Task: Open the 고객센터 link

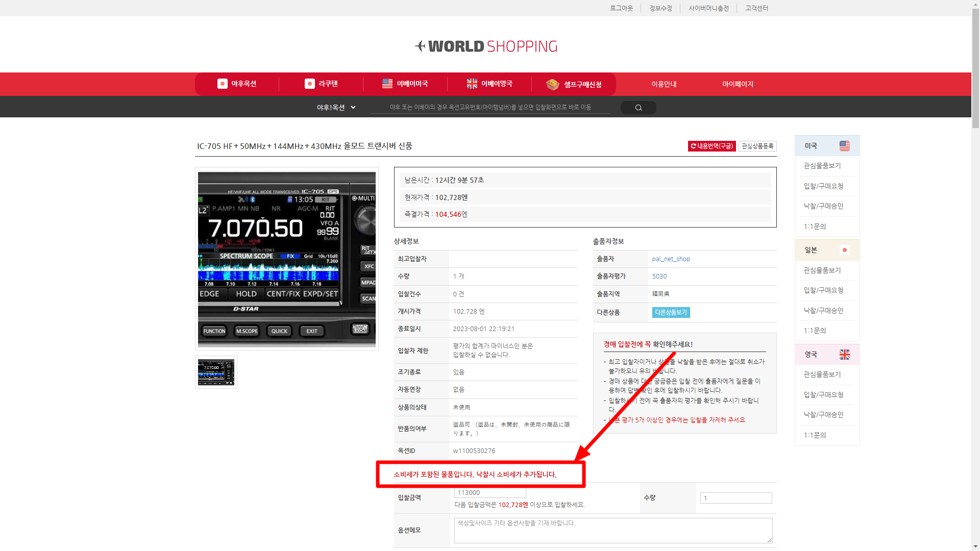Action: click(x=756, y=8)
